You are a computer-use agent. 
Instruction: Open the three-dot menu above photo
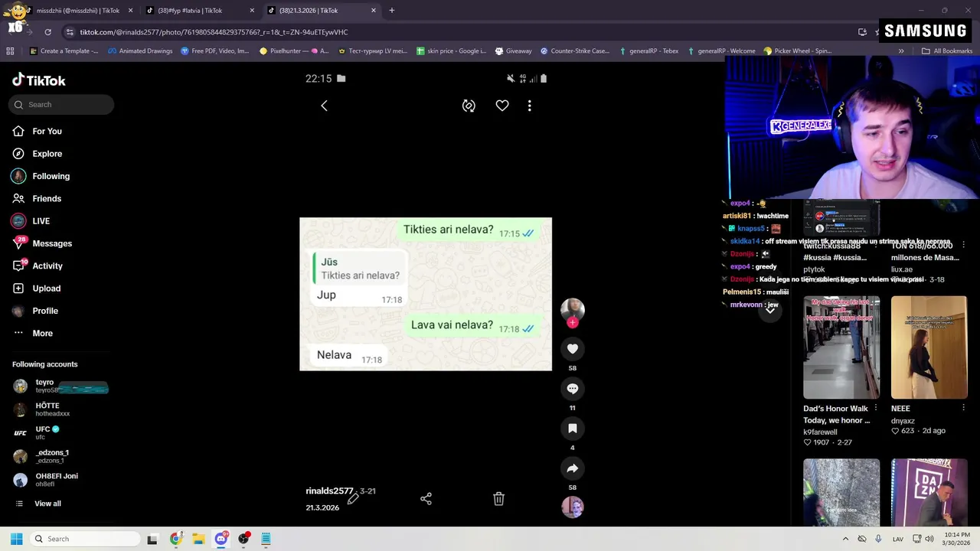[529, 106]
